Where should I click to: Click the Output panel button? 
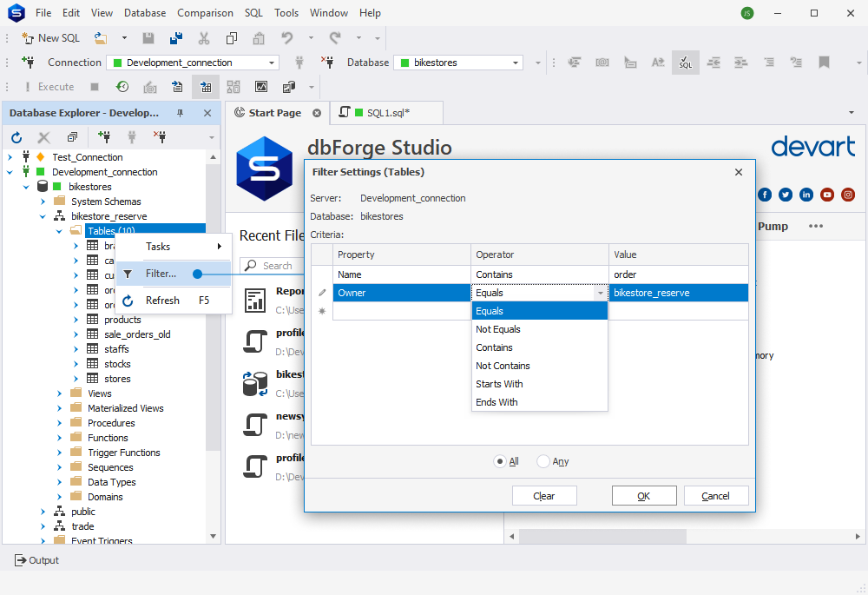36,560
